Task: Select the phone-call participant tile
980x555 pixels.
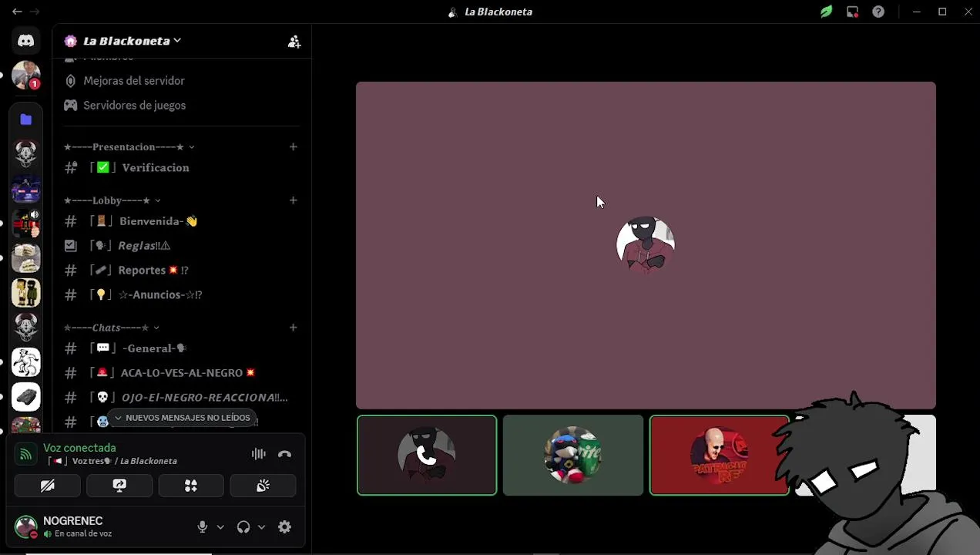Action: (x=427, y=455)
